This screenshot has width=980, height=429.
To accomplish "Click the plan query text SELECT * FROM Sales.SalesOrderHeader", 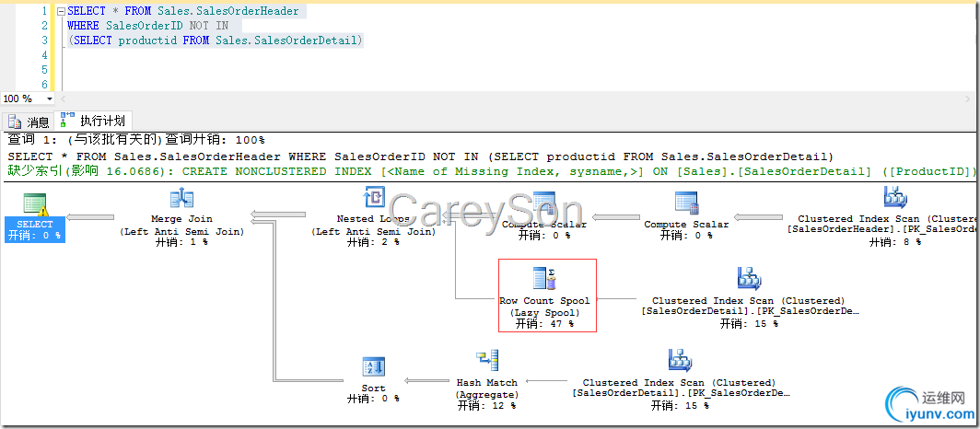I will pos(421,157).
